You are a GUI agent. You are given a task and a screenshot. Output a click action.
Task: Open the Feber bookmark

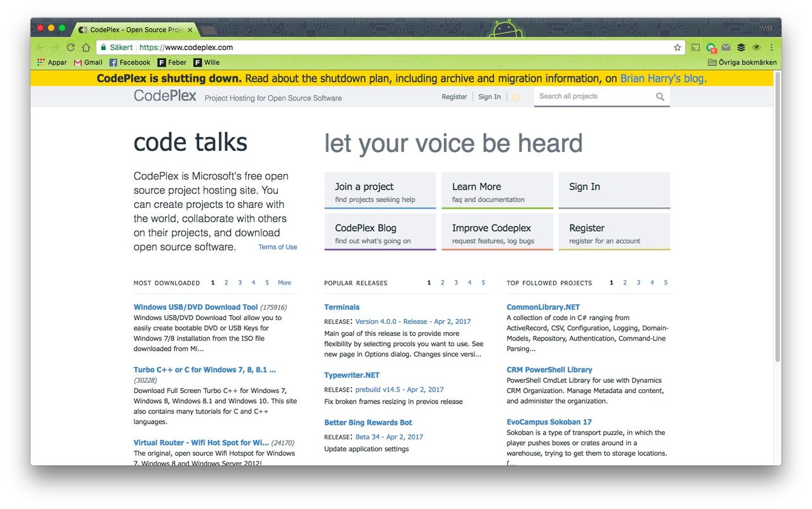172,62
